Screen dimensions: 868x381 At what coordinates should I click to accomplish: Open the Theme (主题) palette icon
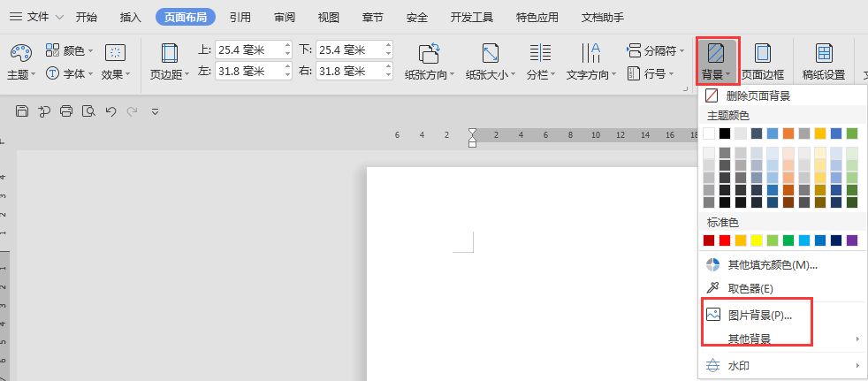[x=20, y=53]
